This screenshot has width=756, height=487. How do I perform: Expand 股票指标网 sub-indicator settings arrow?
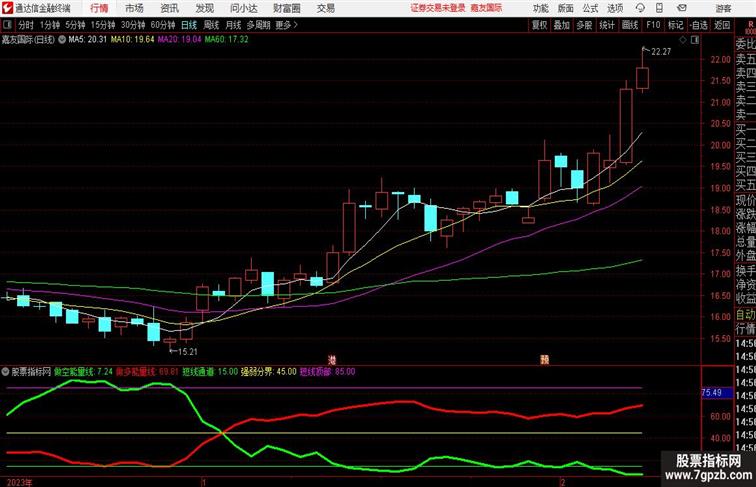5,372
